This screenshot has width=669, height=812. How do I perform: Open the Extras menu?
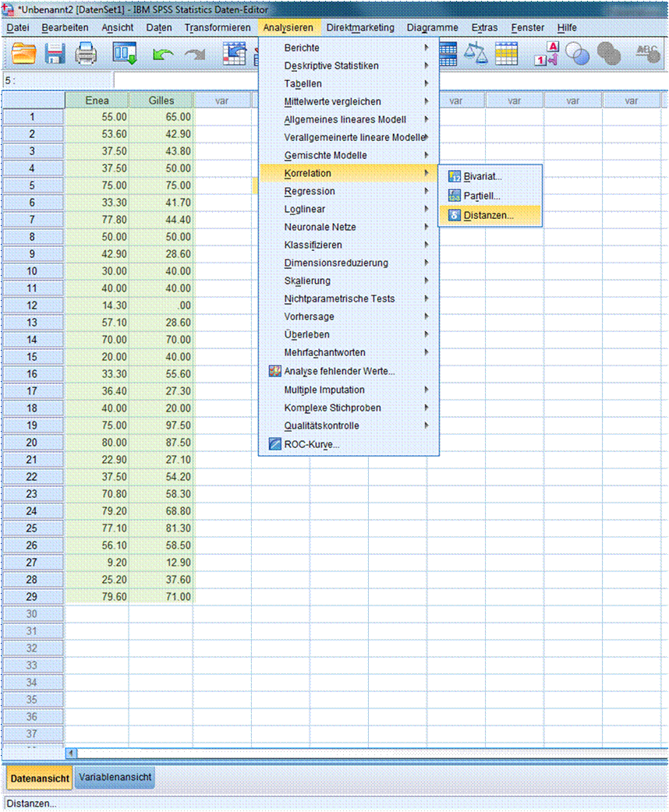tap(484, 27)
